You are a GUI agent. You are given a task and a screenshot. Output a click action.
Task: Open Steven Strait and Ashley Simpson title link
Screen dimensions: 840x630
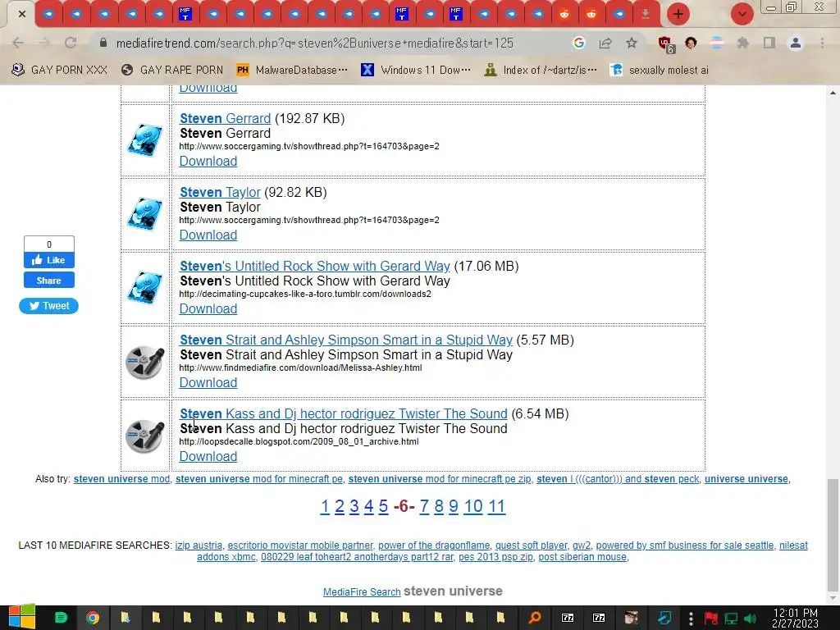coord(346,340)
